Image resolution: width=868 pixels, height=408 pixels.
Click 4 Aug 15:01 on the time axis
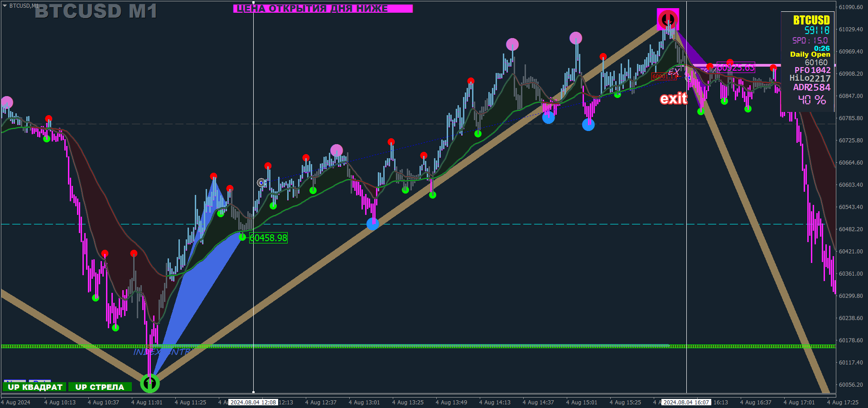click(582, 403)
